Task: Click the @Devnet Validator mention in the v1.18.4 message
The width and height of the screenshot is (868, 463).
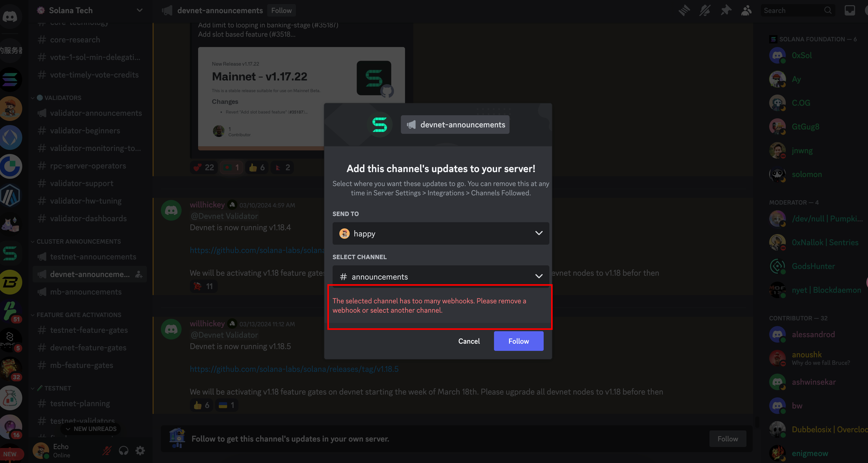Action: tap(225, 216)
